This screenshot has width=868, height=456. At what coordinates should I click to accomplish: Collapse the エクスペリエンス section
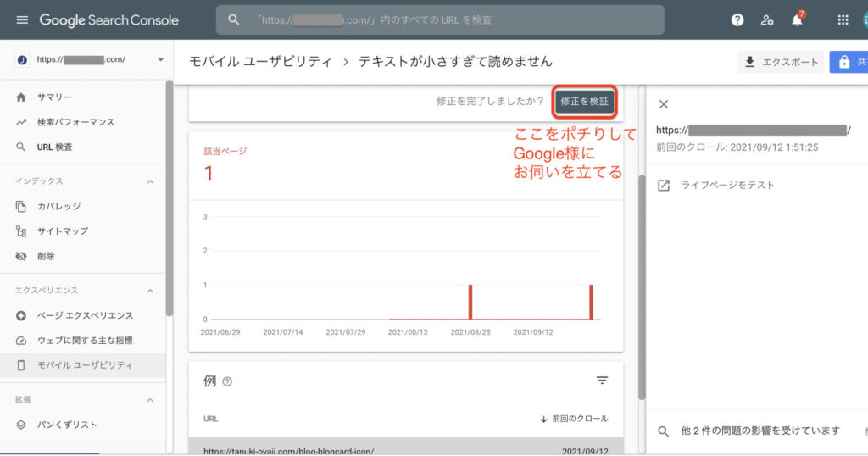click(x=150, y=291)
